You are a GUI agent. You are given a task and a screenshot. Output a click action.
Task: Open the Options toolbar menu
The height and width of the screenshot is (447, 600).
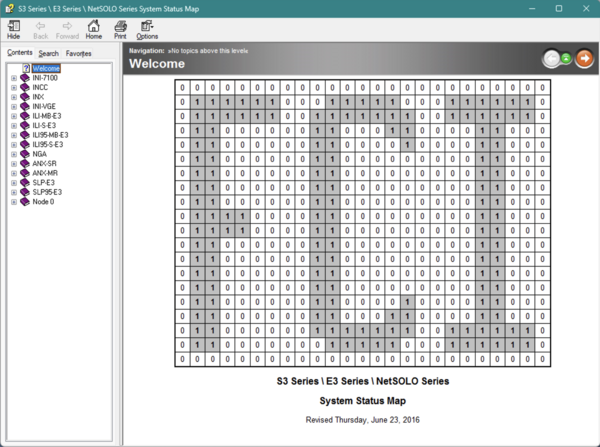147,30
